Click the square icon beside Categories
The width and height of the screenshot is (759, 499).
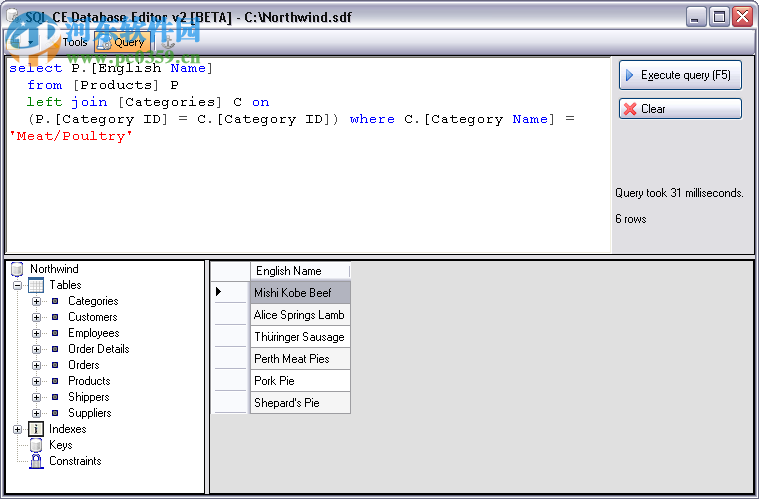click(x=55, y=301)
